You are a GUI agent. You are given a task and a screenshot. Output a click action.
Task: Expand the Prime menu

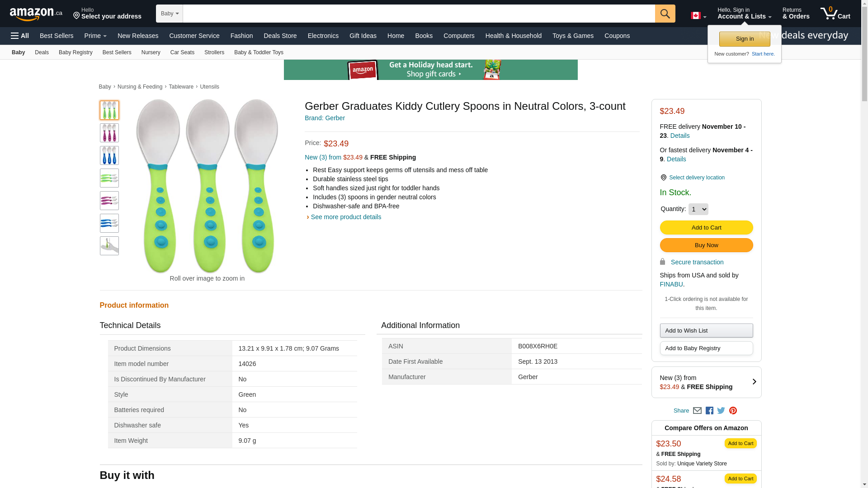(x=95, y=36)
